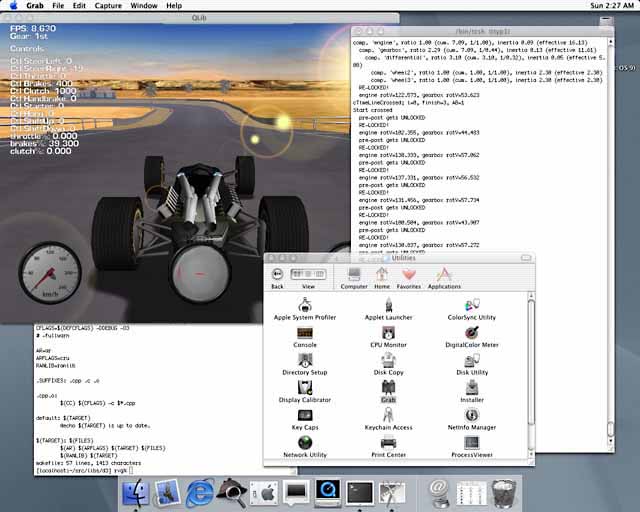The width and height of the screenshot is (640, 512).
Task: Switch view mode with the View control
Action: 308,275
